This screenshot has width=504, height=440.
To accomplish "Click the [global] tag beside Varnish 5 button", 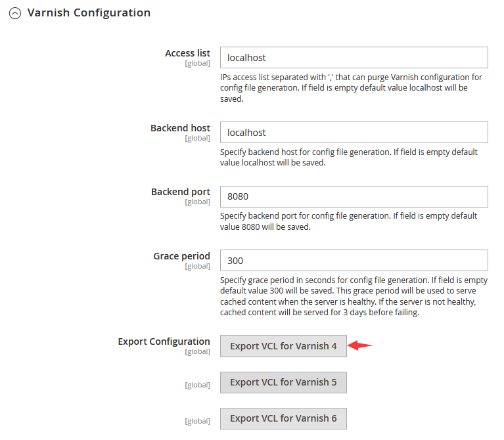I will pyautogui.click(x=197, y=385).
